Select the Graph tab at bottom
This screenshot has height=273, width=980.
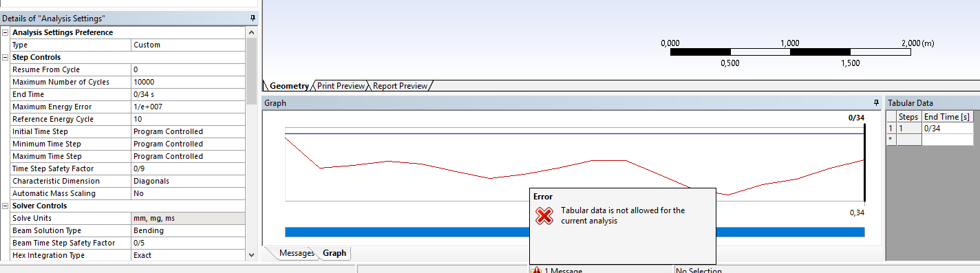[x=334, y=253]
